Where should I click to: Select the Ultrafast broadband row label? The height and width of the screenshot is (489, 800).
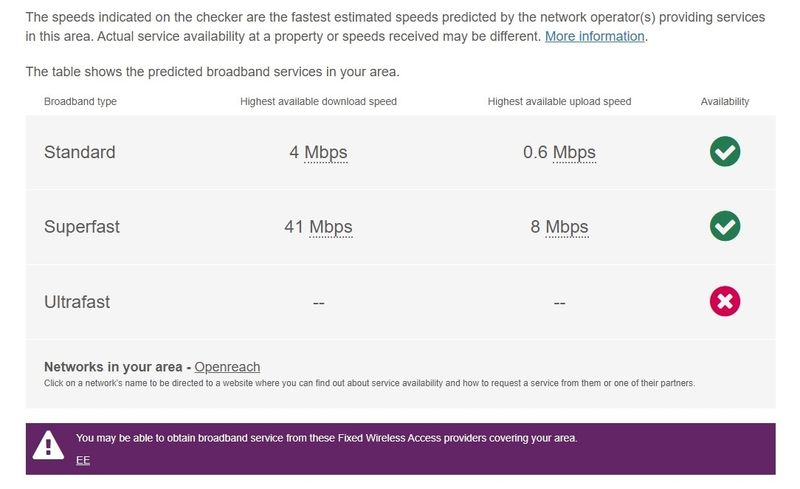coord(77,301)
